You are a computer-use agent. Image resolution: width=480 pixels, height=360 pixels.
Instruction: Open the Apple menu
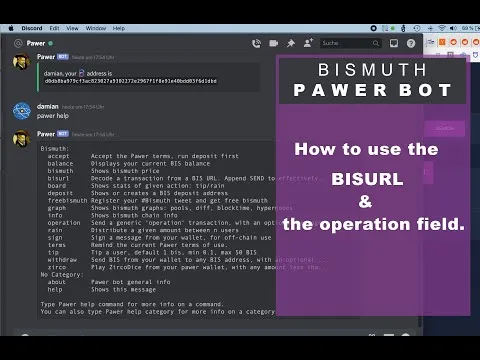tap(11, 28)
